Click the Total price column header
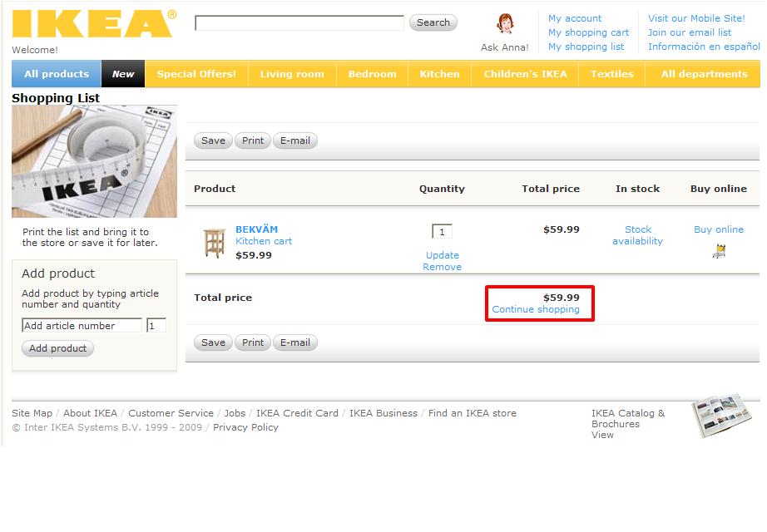The height and width of the screenshot is (532, 767). pyautogui.click(x=551, y=189)
